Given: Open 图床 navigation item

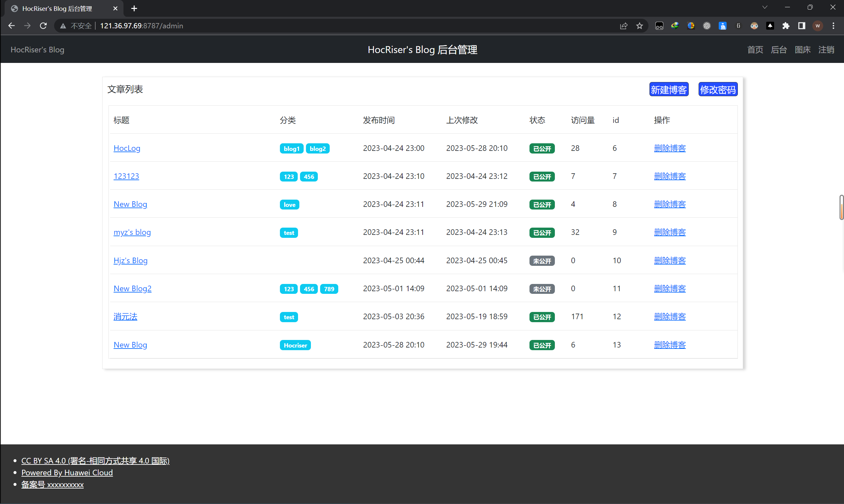Looking at the screenshot, I should (x=802, y=50).
